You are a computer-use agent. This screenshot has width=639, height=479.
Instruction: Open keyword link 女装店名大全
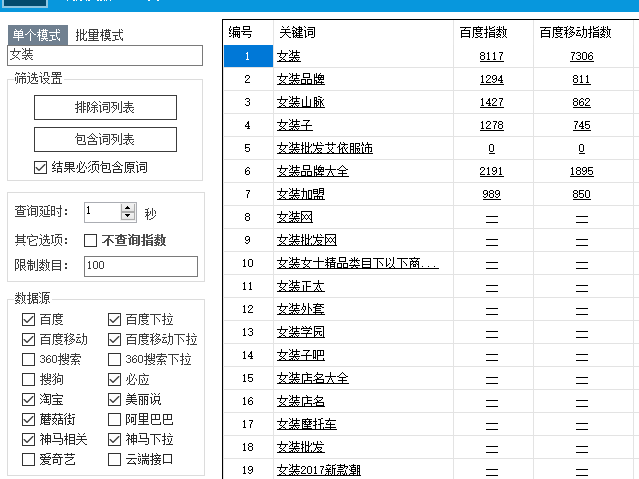313,378
